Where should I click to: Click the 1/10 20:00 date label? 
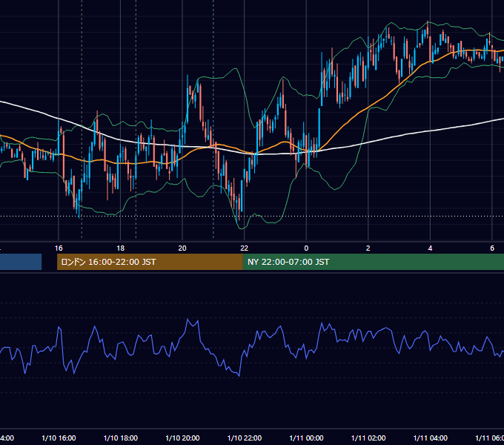pyautogui.click(x=182, y=438)
